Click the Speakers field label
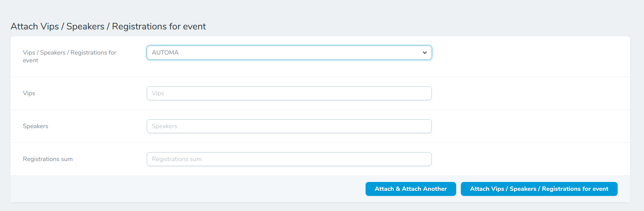 click(x=36, y=126)
